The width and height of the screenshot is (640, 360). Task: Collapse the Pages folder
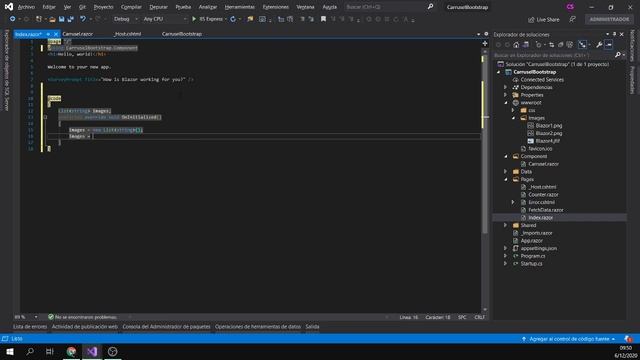[x=505, y=179]
